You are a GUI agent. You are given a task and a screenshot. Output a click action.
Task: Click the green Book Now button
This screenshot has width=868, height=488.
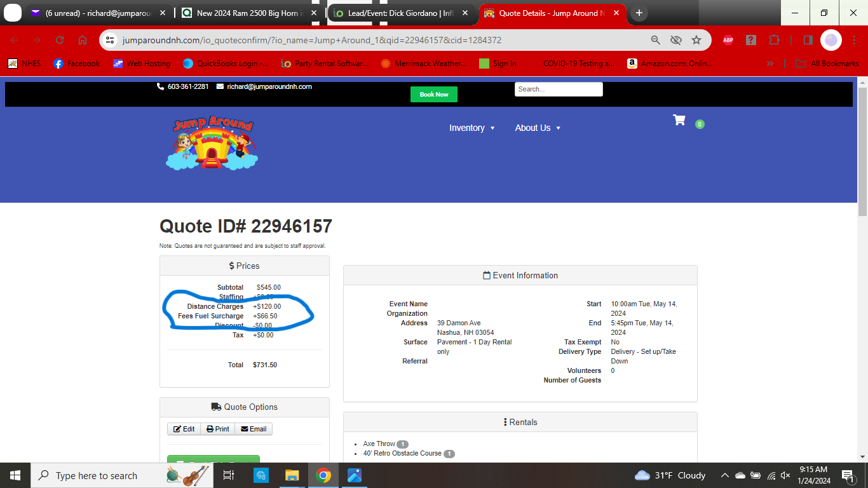434,95
